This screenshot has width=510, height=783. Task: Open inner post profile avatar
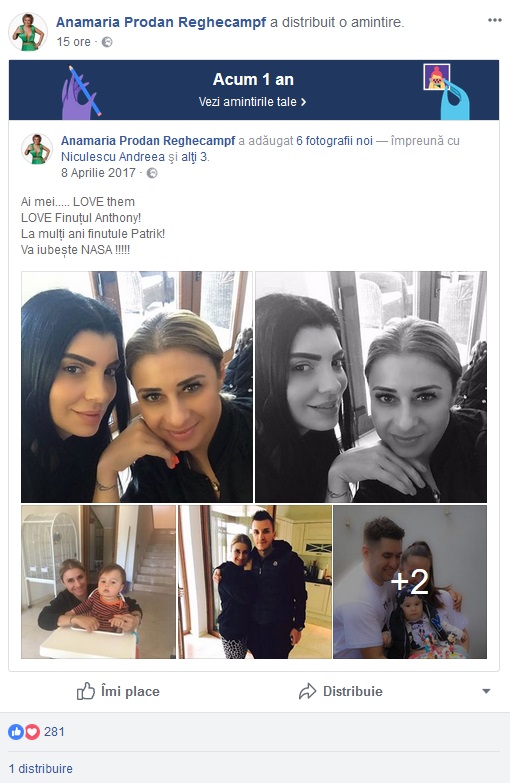(x=37, y=149)
